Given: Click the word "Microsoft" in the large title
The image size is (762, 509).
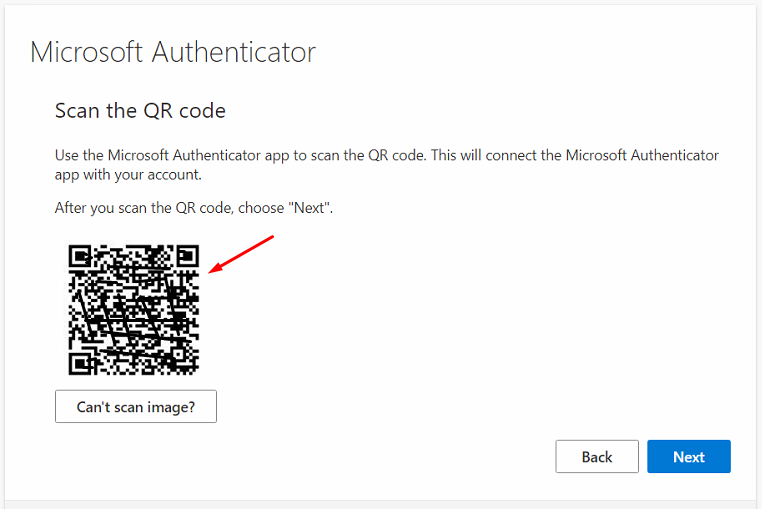Looking at the screenshot, I should click(x=86, y=52).
